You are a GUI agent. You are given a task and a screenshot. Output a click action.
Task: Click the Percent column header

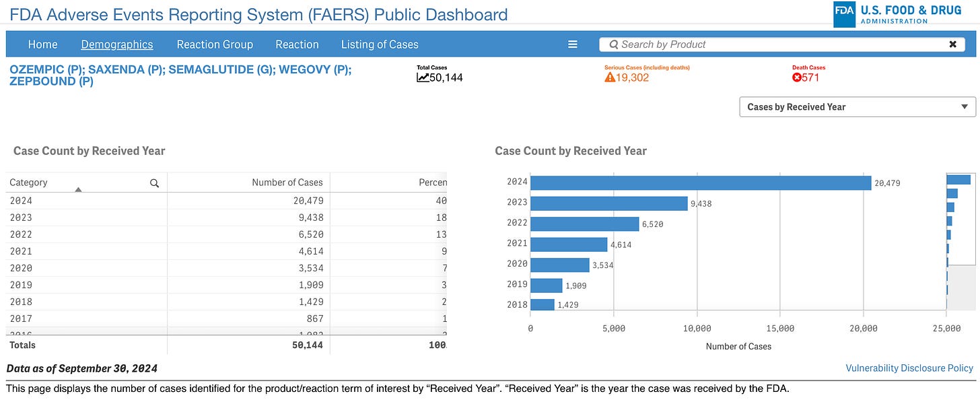(433, 182)
